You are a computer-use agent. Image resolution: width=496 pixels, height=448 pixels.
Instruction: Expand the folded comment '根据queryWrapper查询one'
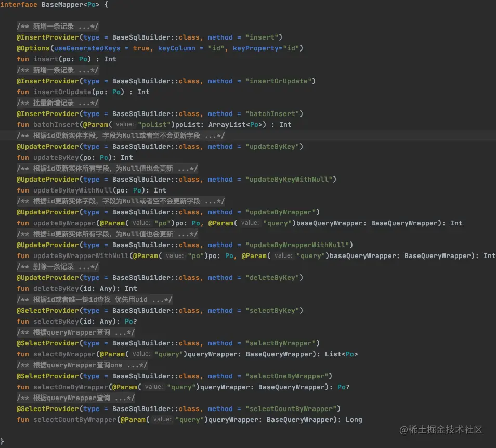coord(82,365)
